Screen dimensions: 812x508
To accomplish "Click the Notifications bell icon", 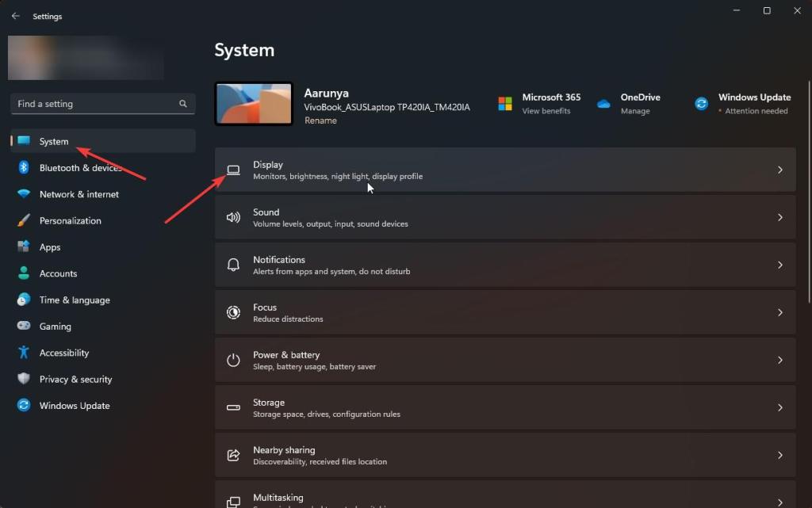I will [x=233, y=265].
